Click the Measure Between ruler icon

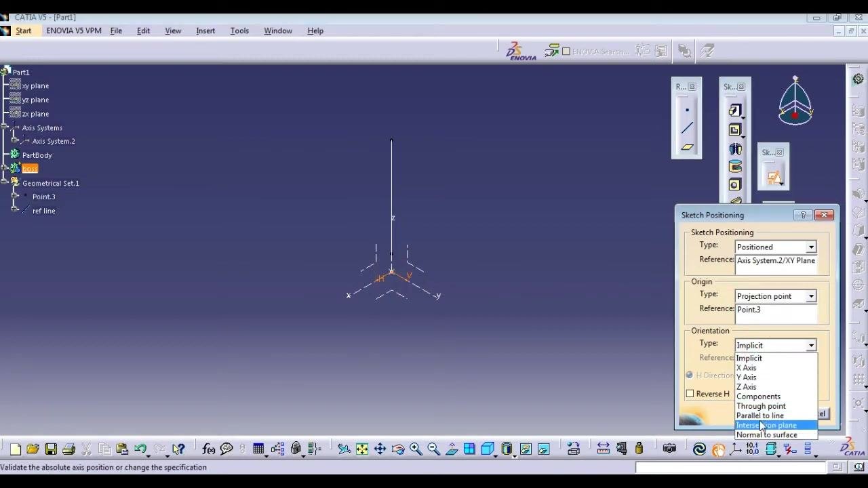click(603, 449)
